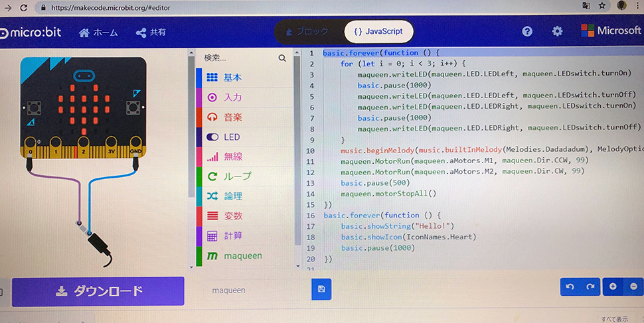Click the browser forward arrow

pyautogui.click(x=7, y=7)
